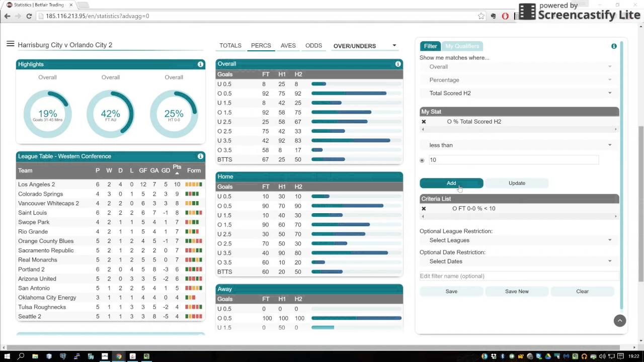
Task: Remove the My Stat entry with X
Action: (x=424, y=122)
